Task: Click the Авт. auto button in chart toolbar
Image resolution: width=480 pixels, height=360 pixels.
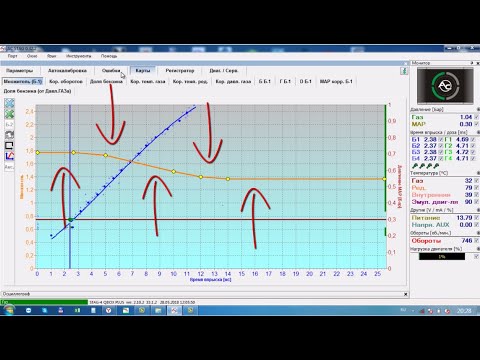Action: pos(9,167)
